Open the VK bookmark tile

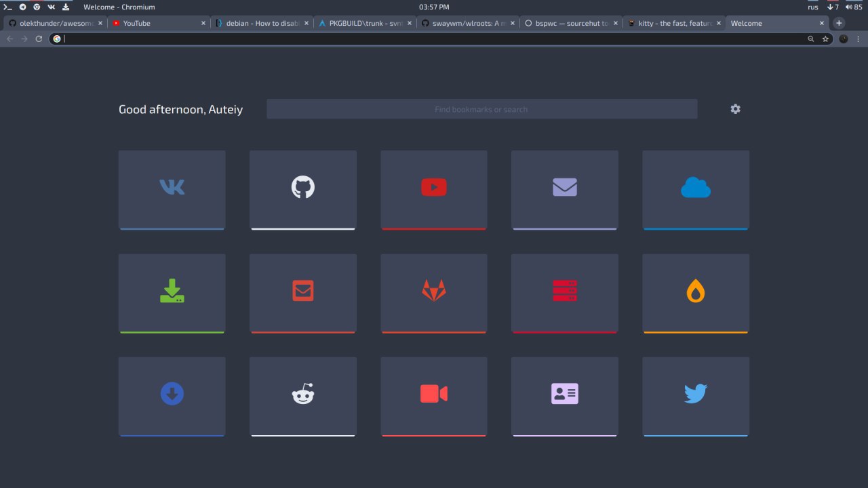(x=172, y=190)
